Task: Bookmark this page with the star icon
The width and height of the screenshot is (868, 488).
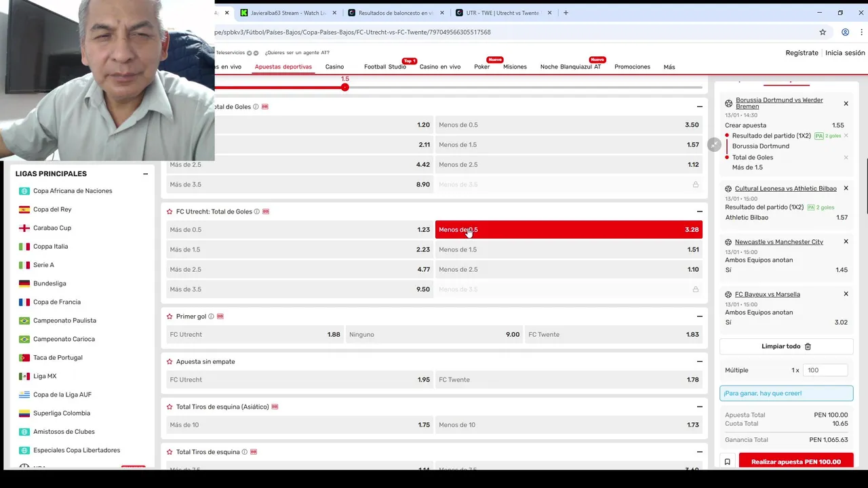Action: 823,32
